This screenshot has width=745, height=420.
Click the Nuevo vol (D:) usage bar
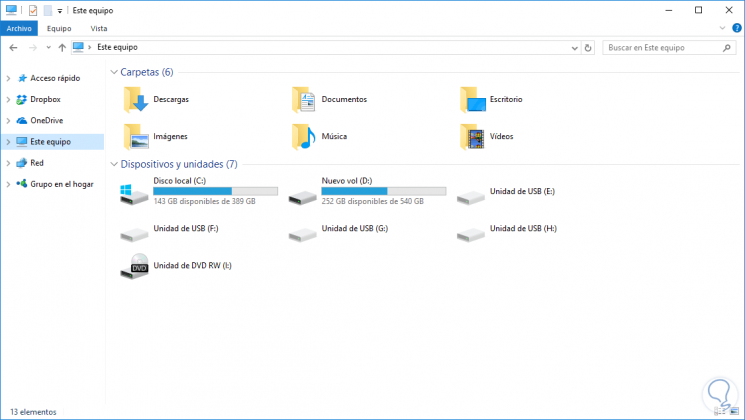tap(383, 191)
